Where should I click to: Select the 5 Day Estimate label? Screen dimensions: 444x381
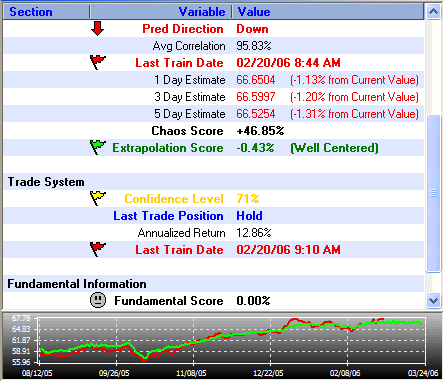point(190,114)
